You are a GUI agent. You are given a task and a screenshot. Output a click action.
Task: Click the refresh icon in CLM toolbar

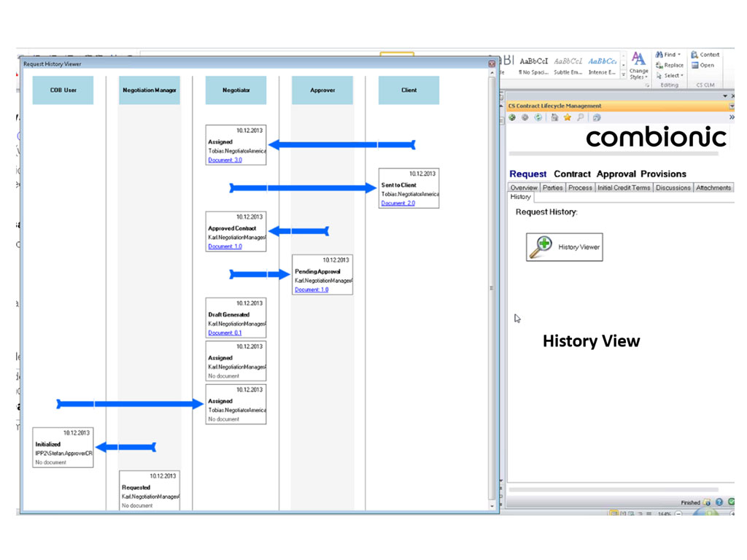538,117
